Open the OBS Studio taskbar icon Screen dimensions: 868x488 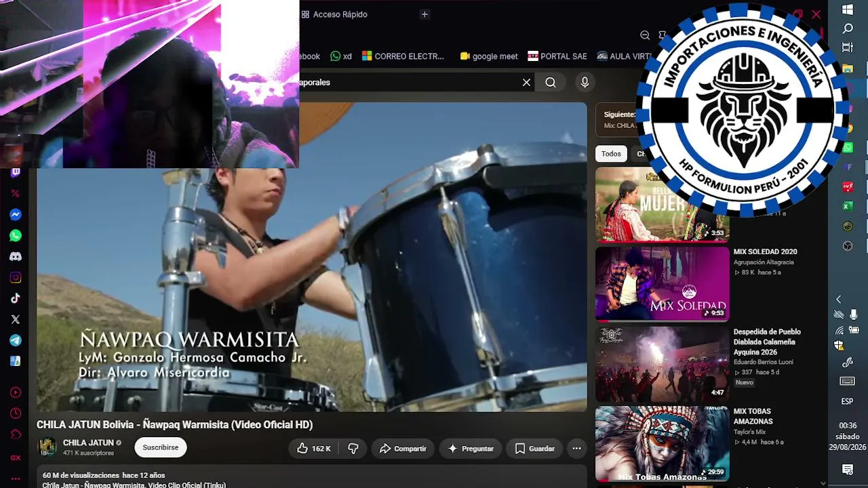tap(848, 245)
